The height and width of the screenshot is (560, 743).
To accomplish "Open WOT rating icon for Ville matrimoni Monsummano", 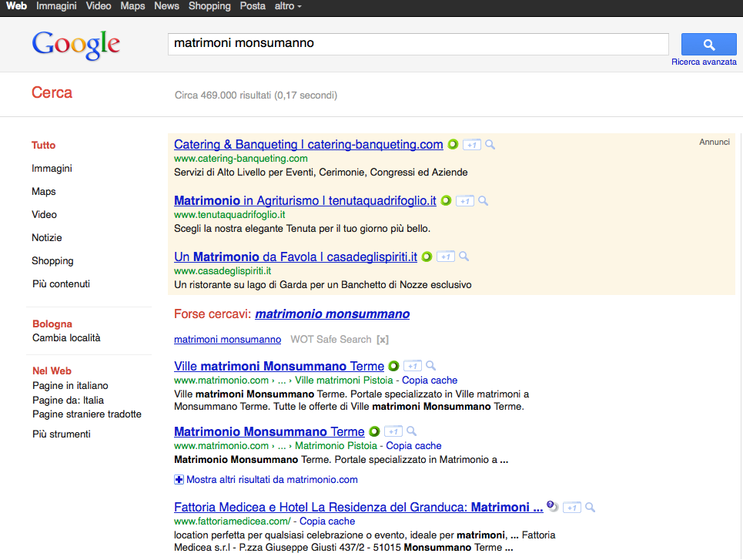I will pos(393,366).
